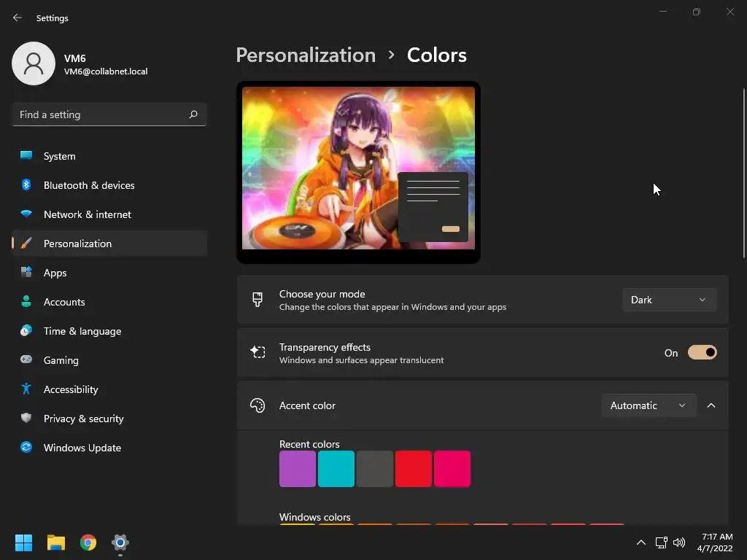Click the Recent colors label
Image resolution: width=747 pixels, height=560 pixels.
[x=309, y=444]
